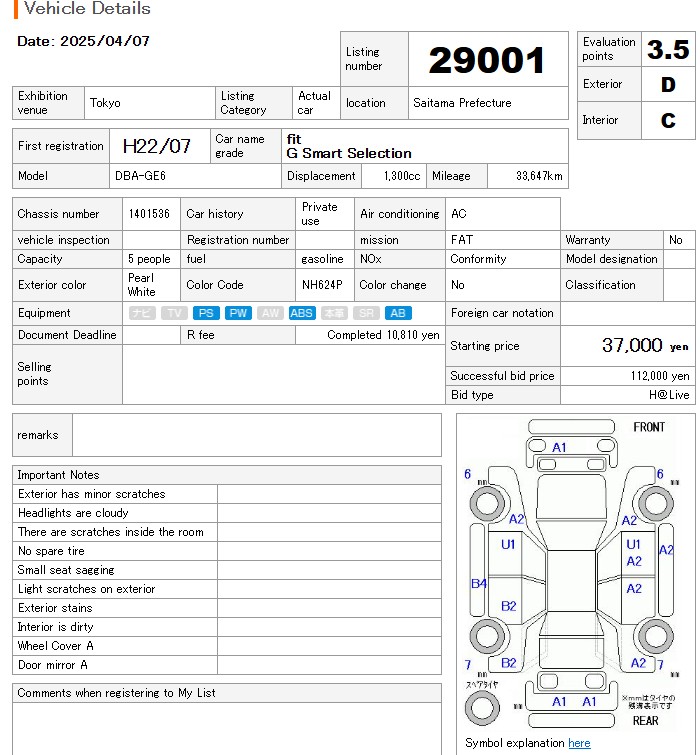This screenshot has width=700, height=755.
Task: Click the REAR label on the diagram
Action: pyautogui.click(x=646, y=721)
